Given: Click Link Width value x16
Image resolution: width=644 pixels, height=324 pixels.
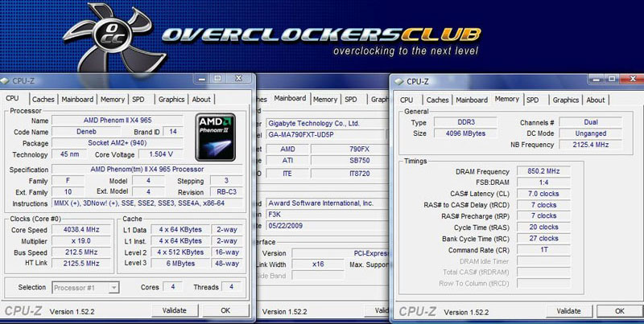Looking at the screenshot, I should click(318, 265).
